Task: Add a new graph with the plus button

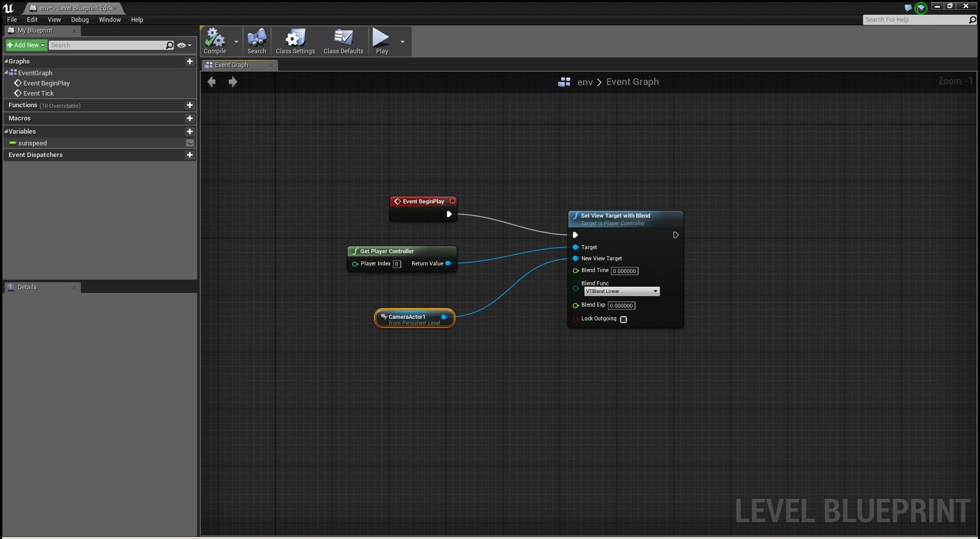Action: [x=190, y=61]
